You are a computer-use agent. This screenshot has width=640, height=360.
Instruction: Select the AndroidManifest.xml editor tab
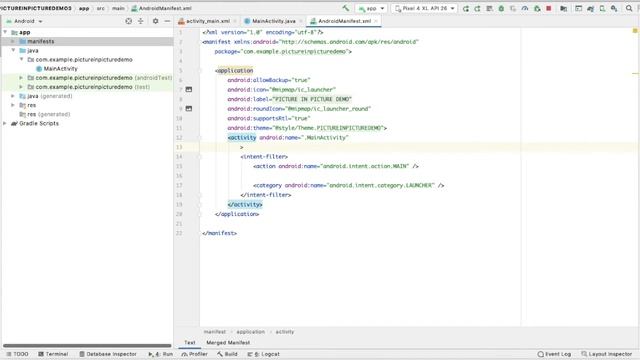(344, 21)
